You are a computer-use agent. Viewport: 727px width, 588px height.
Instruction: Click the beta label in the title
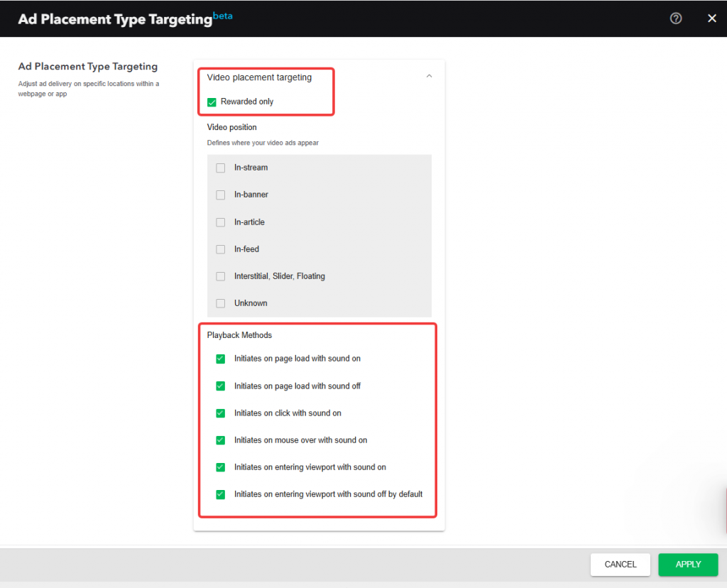[222, 16]
